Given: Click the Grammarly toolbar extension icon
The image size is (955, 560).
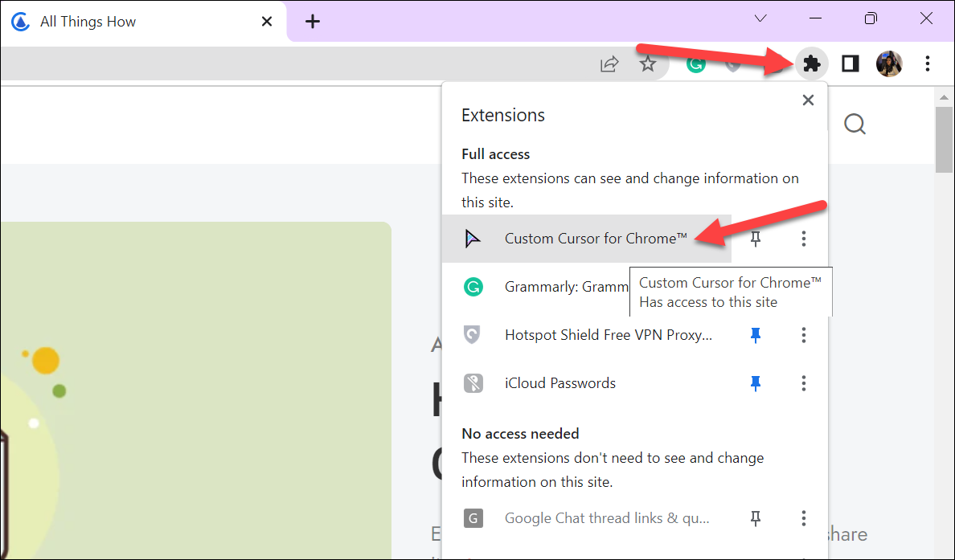Looking at the screenshot, I should click(695, 63).
